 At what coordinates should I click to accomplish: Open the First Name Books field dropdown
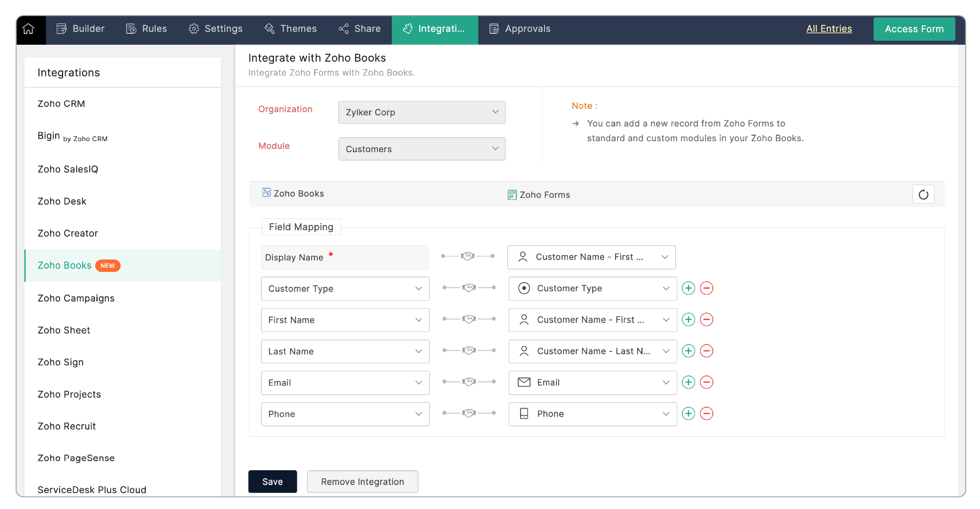(x=345, y=320)
